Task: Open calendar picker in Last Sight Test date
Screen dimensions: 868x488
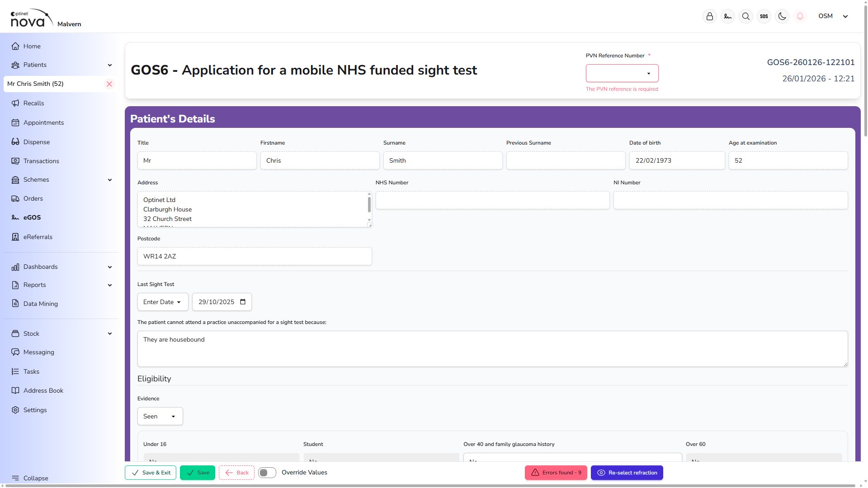Action: click(243, 302)
